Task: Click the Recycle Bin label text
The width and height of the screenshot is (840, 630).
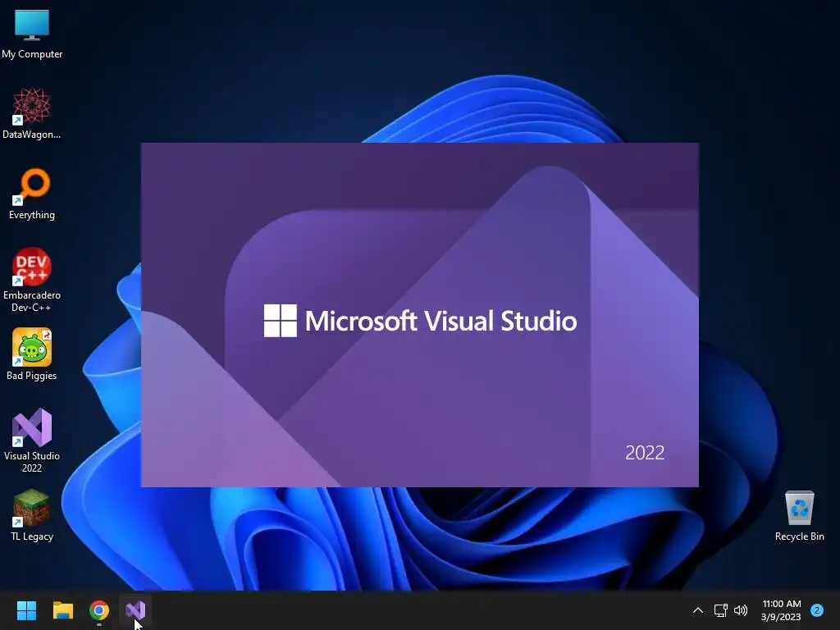Action: click(x=799, y=536)
